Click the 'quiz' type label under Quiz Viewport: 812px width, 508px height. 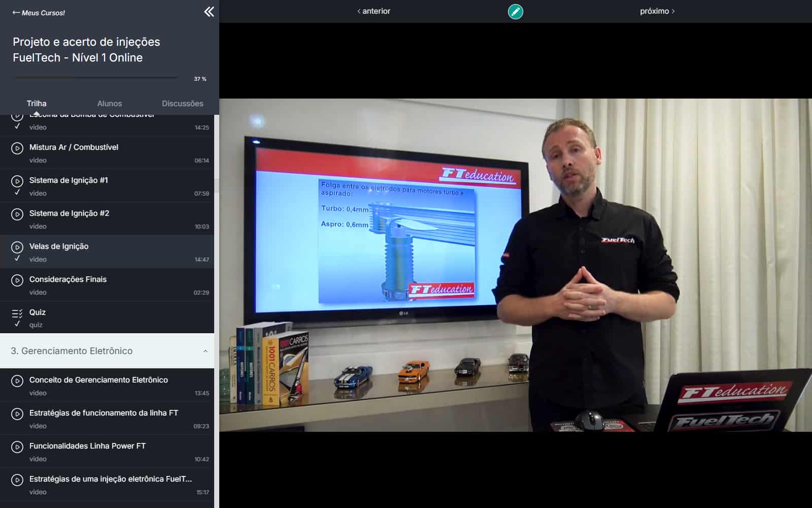[x=36, y=325]
